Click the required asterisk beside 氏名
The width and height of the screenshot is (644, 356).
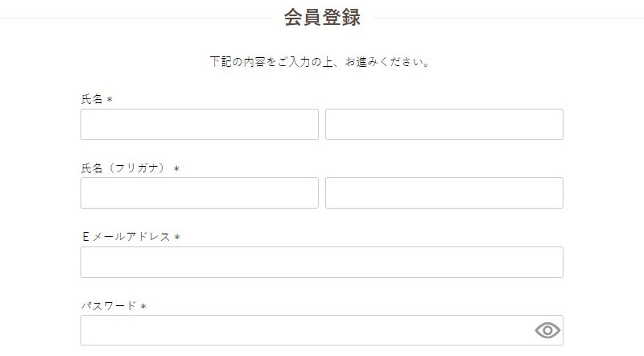(109, 100)
